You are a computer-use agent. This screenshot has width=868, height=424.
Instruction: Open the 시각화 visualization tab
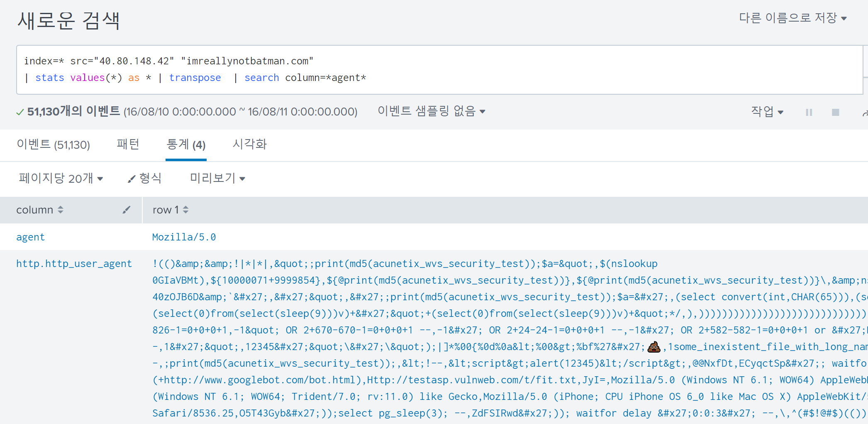249,144
